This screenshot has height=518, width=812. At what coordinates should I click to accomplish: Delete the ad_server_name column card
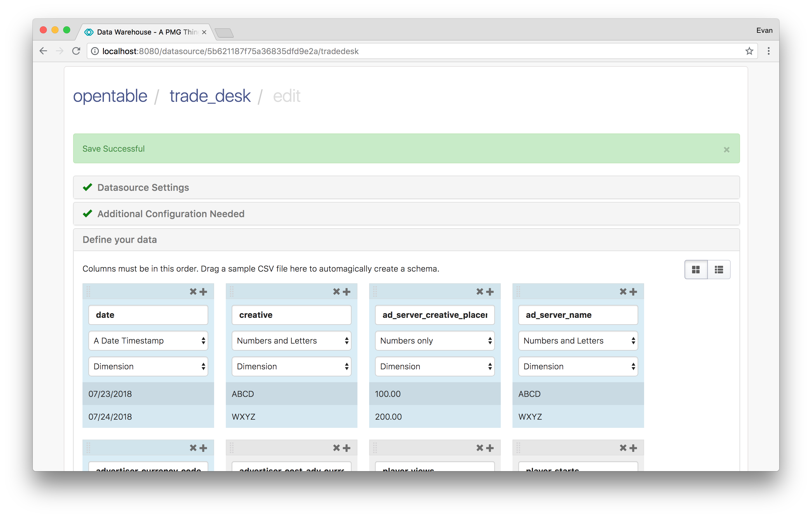623,291
